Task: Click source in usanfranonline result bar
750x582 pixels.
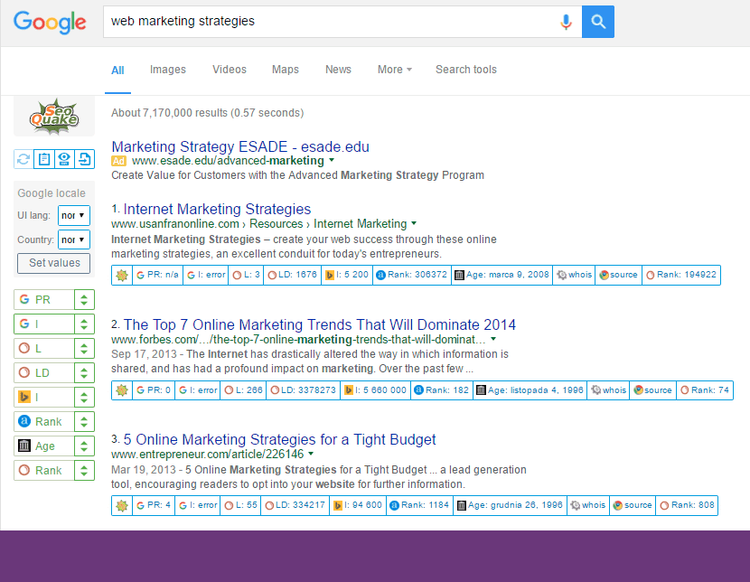Action: point(618,275)
